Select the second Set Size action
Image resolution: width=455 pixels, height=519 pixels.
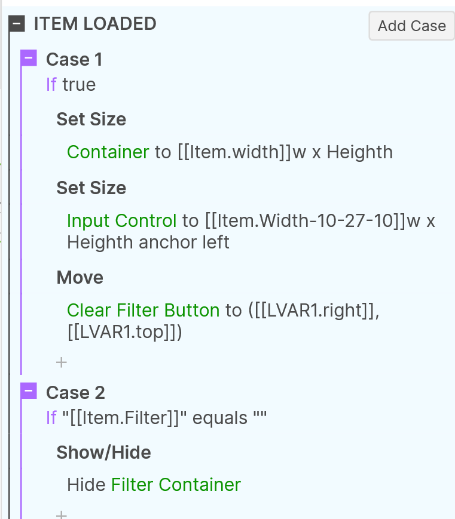[x=91, y=188]
